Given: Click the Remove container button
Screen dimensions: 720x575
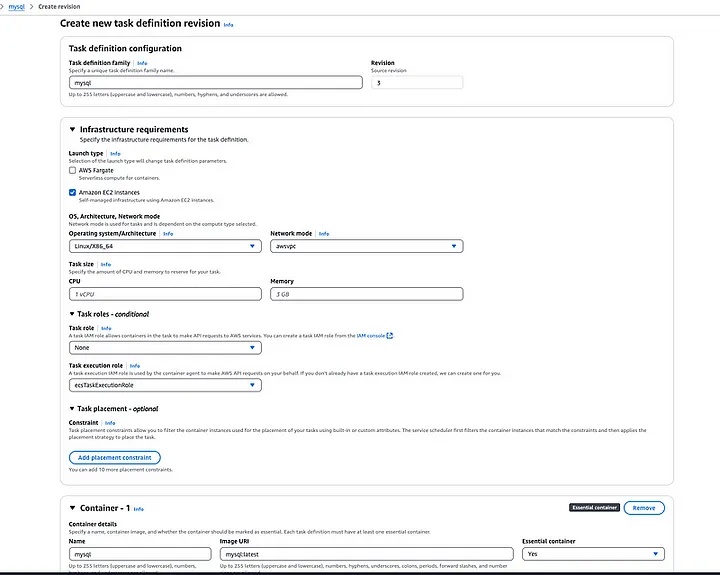Looking at the screenshot, I should pos(644,508).
